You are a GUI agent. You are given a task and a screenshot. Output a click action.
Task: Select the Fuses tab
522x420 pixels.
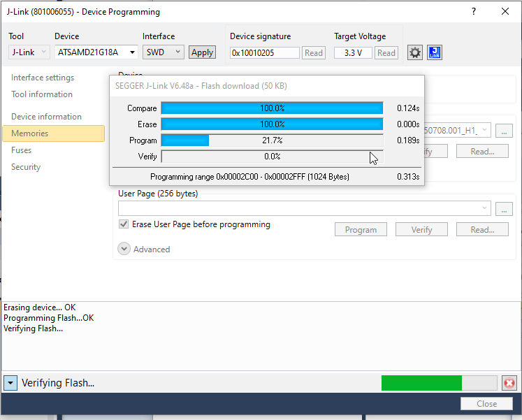pyautogui.click(x=21, y=150)
